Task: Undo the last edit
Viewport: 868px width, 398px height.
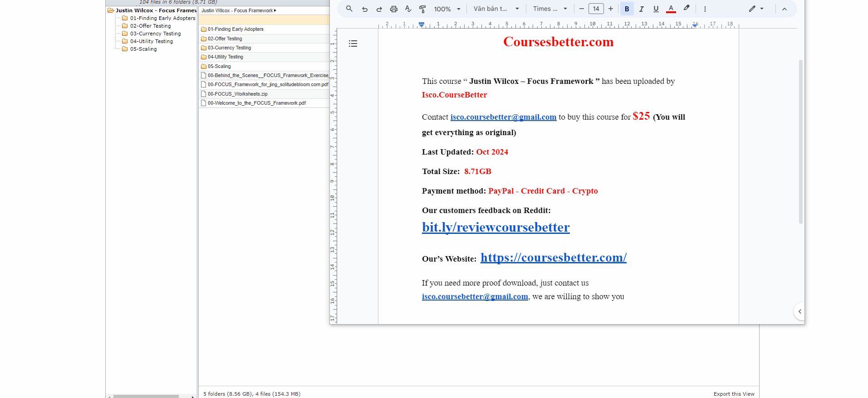Action: [364, 9]
